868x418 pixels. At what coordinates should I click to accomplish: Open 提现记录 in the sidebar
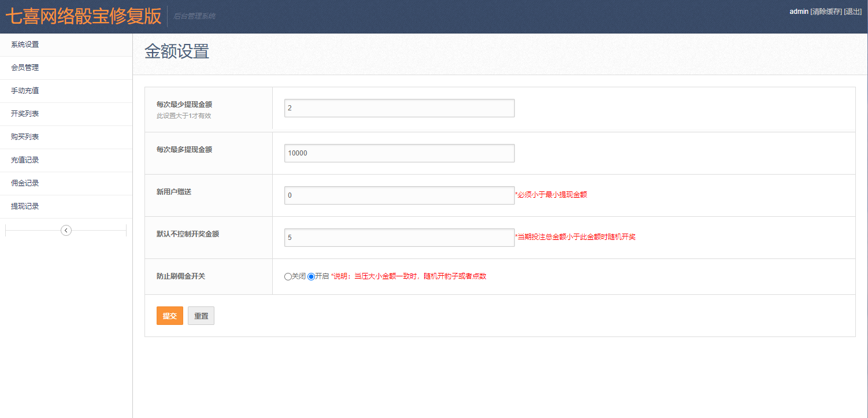[25, 206]
